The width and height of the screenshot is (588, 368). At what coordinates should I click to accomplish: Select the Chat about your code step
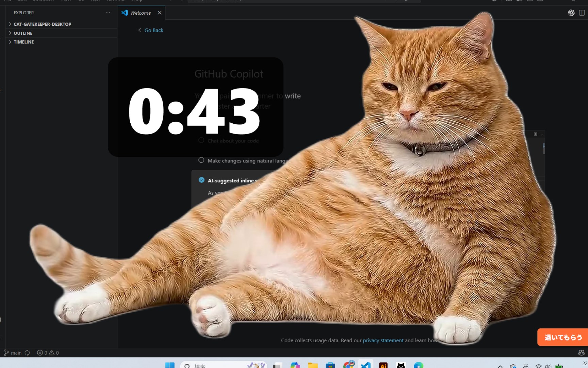(229, 141)
